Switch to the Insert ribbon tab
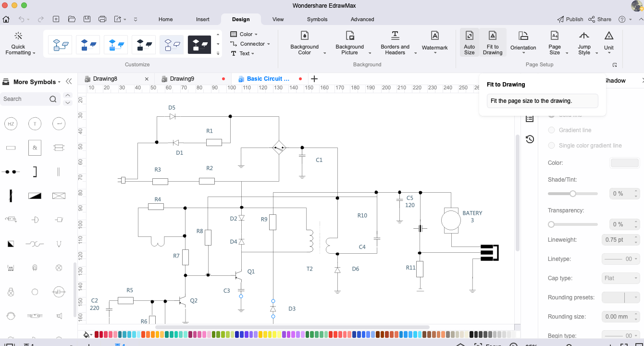 coord(203,19)
